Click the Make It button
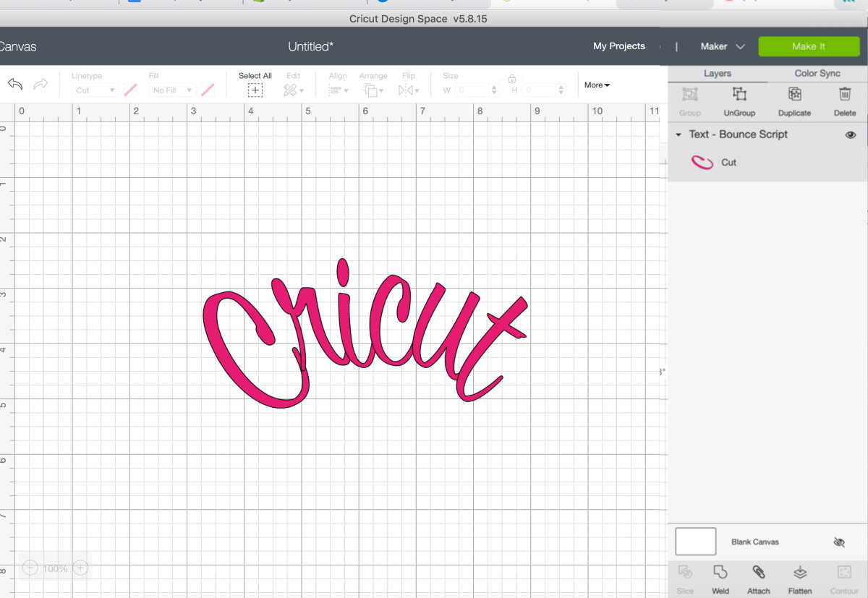The image size is (868, 598). pyautogui.click(x=809, y=46)
